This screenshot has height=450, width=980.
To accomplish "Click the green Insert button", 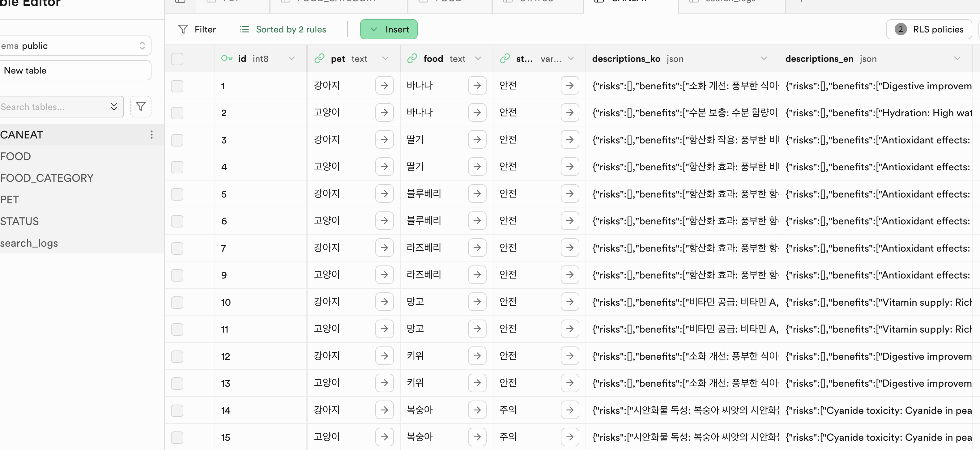I will pyautogui.click(x=388, y=29).
